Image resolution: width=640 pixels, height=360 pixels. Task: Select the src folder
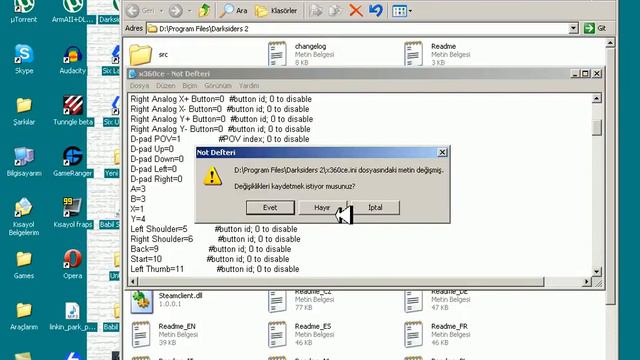click(x=149, y=54)
